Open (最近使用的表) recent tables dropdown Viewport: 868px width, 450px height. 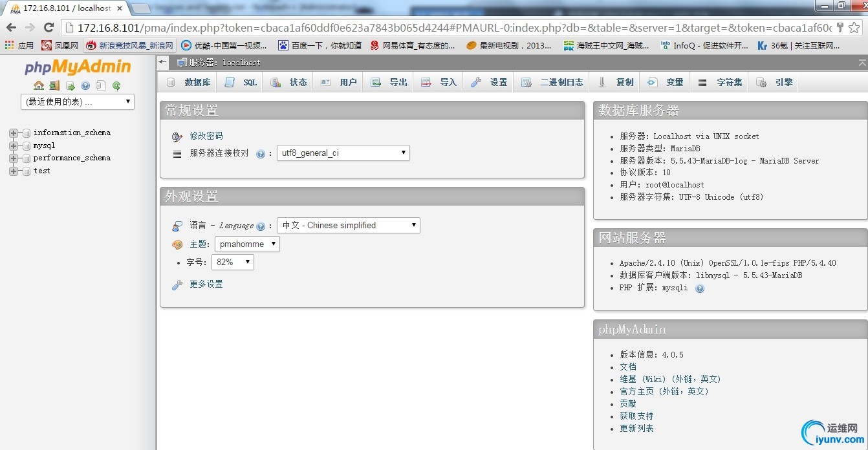tap(78, 102)
